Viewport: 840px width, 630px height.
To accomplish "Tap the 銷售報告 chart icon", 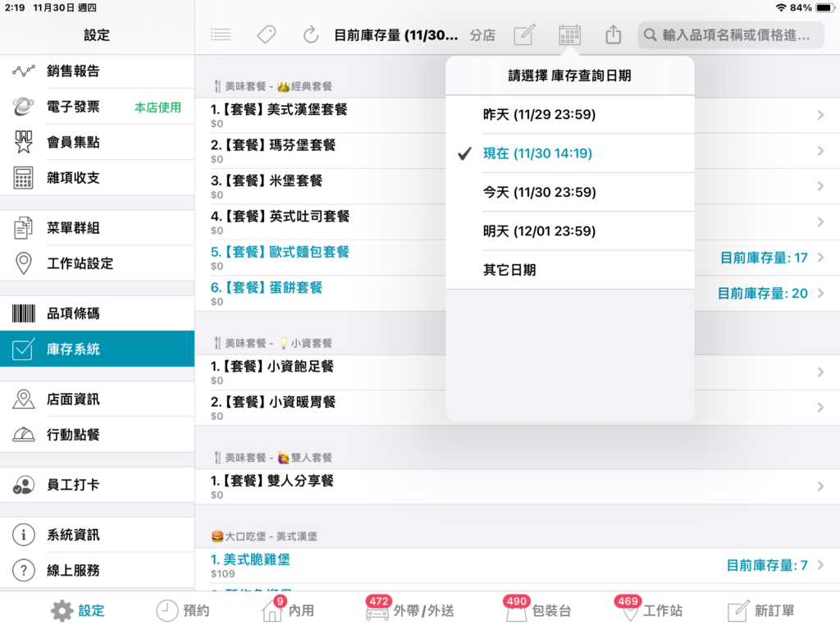I will pyautogui.click(x=24, y=71).
